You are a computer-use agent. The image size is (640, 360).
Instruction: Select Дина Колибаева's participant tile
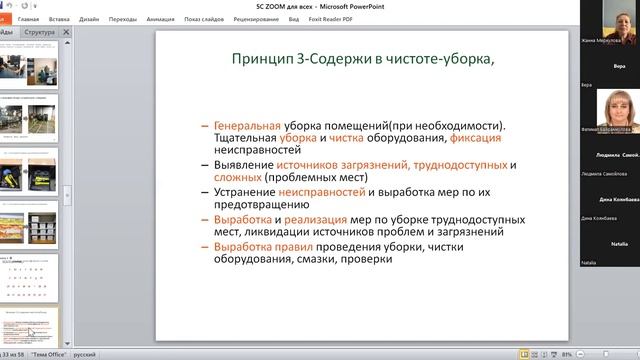pos(610,200)
